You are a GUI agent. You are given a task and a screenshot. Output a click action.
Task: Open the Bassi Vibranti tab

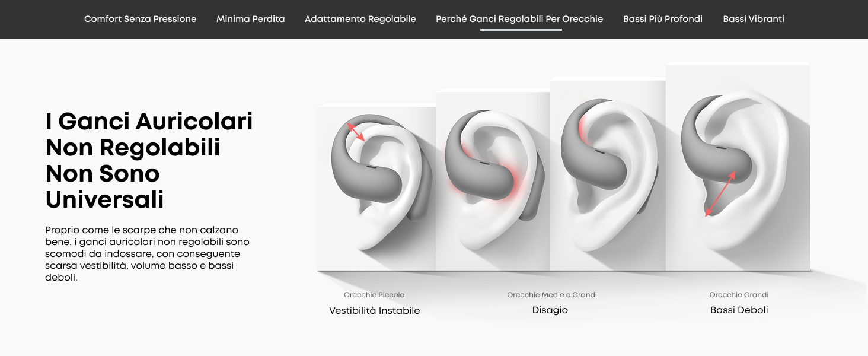point(754,19)
